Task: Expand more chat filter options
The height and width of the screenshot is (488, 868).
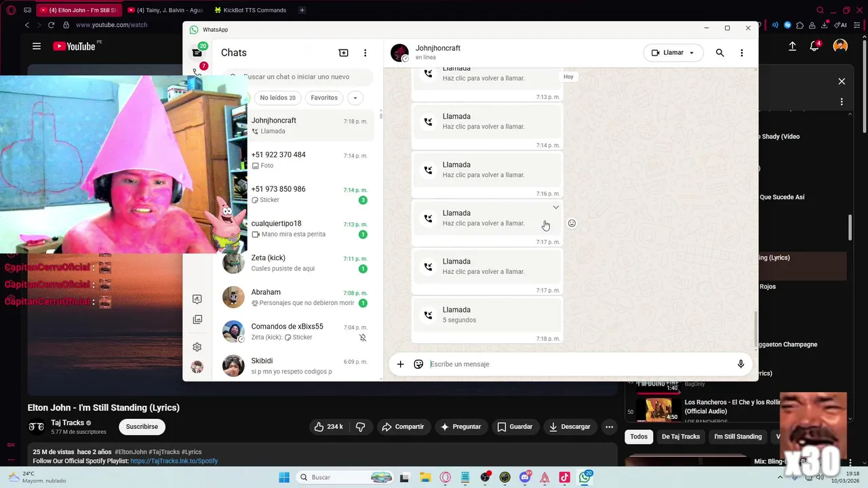Action: coord(355,98)
